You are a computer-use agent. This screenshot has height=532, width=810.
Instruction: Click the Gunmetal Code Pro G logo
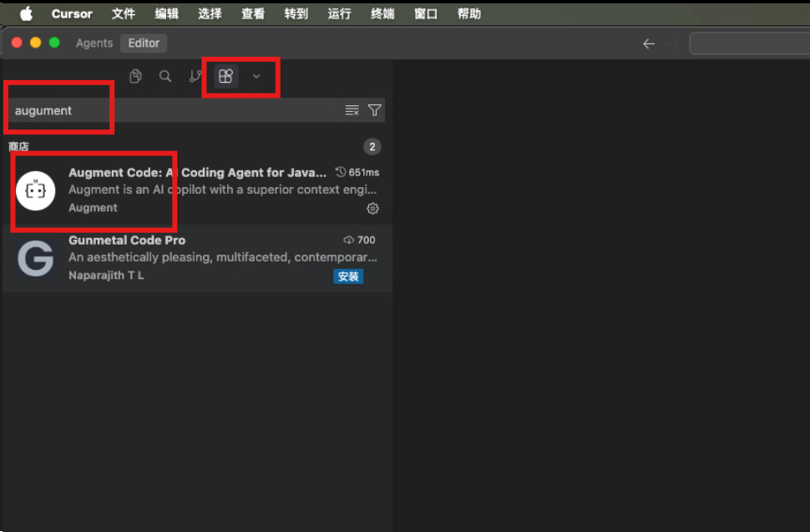click(x=36, y=258)
